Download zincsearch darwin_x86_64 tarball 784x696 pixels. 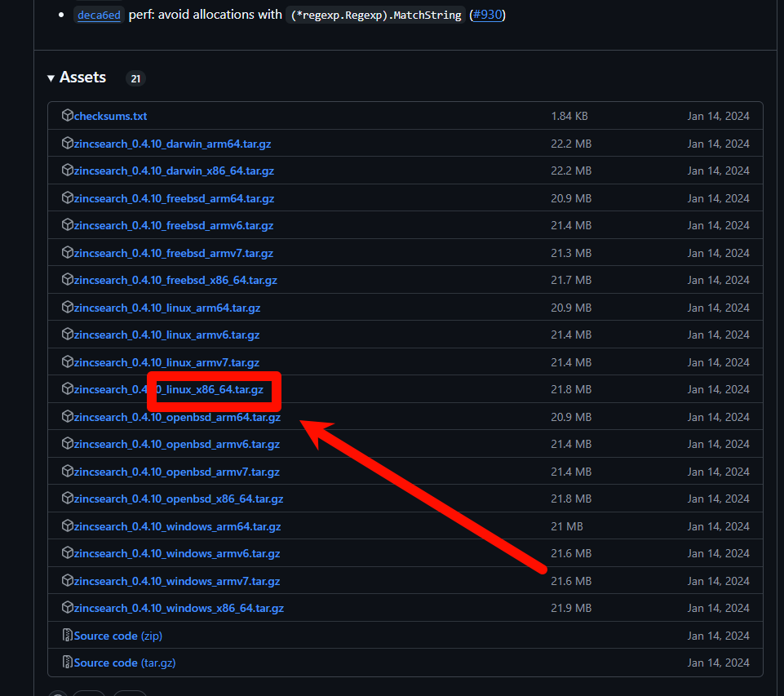pyautogui.click(x=174, y=171)
